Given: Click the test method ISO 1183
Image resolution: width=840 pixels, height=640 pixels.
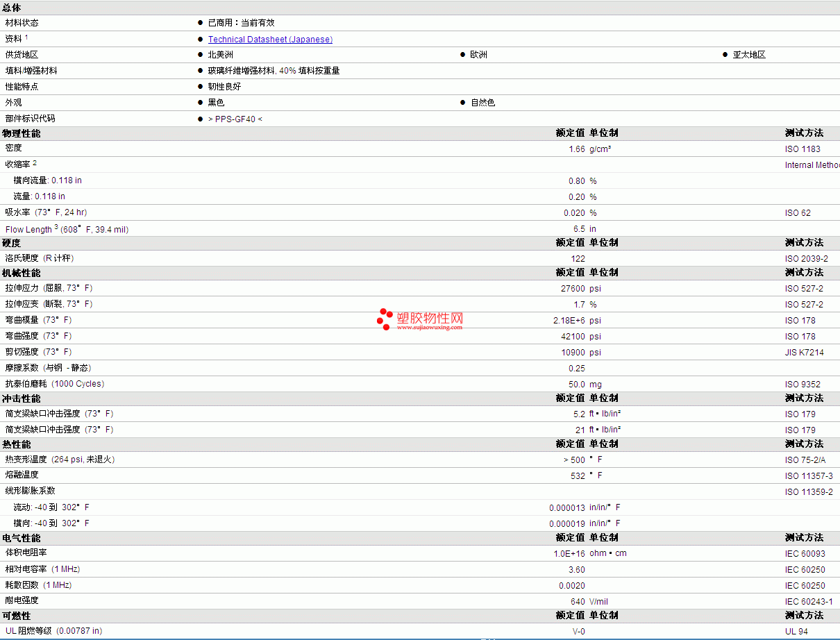Looking at the screenshot, I should click(803, 149).
